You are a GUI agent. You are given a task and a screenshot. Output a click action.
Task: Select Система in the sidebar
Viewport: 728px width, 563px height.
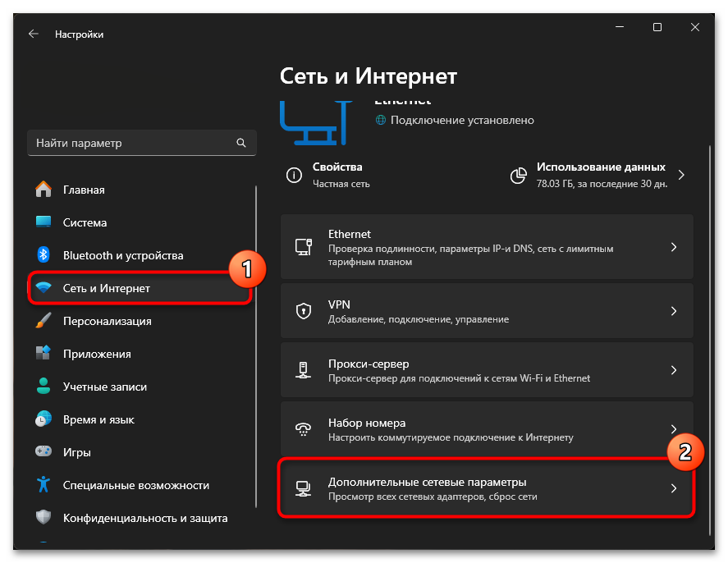[x=140, y=222]
